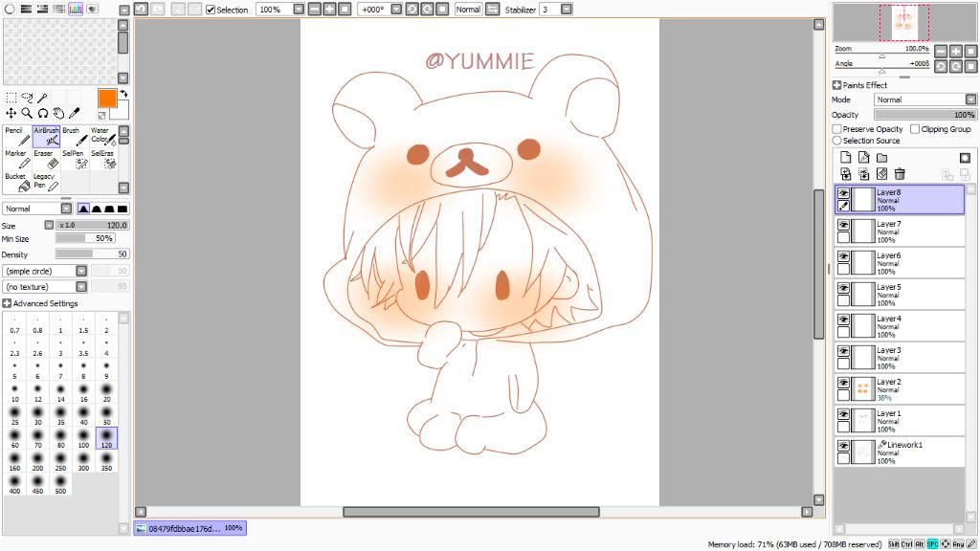The image size is (980, 551).
Task: Zoom out button in navigator panel
Action: coord(941,51)
